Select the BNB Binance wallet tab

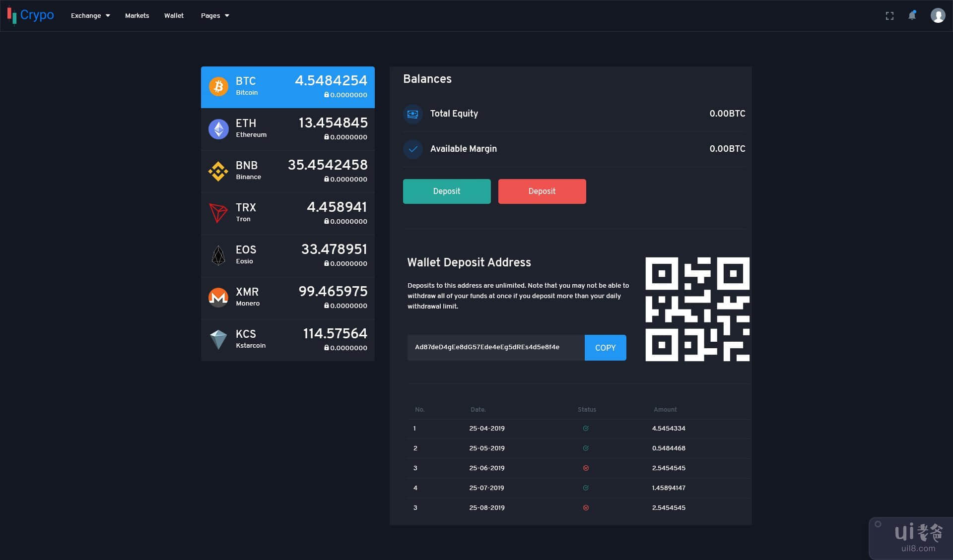click(x=288, y=172)
